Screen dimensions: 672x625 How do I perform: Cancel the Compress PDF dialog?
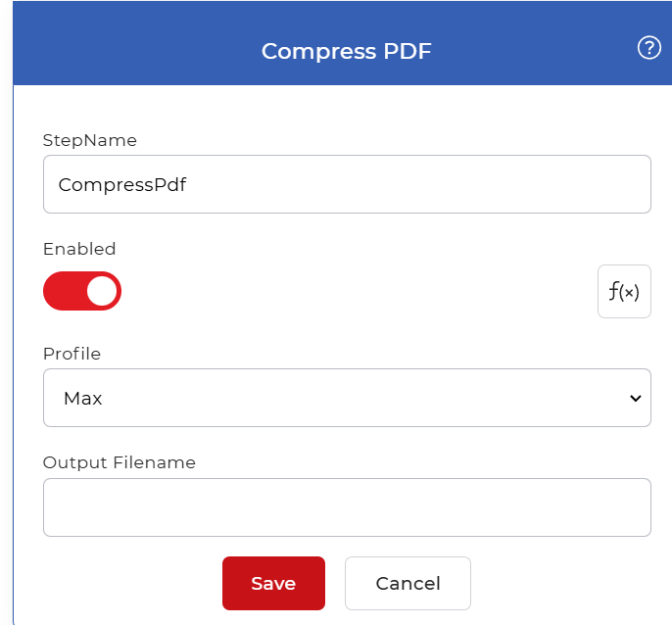408,584
